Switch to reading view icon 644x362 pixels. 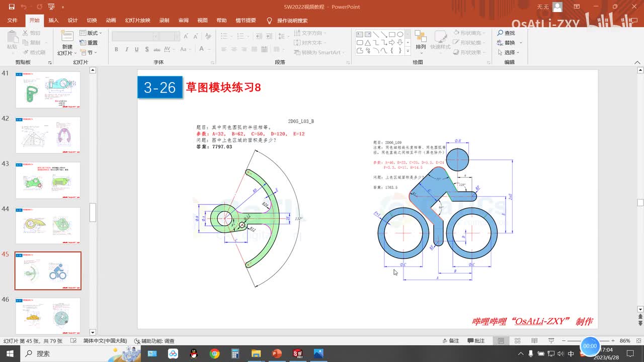(534, 341)
